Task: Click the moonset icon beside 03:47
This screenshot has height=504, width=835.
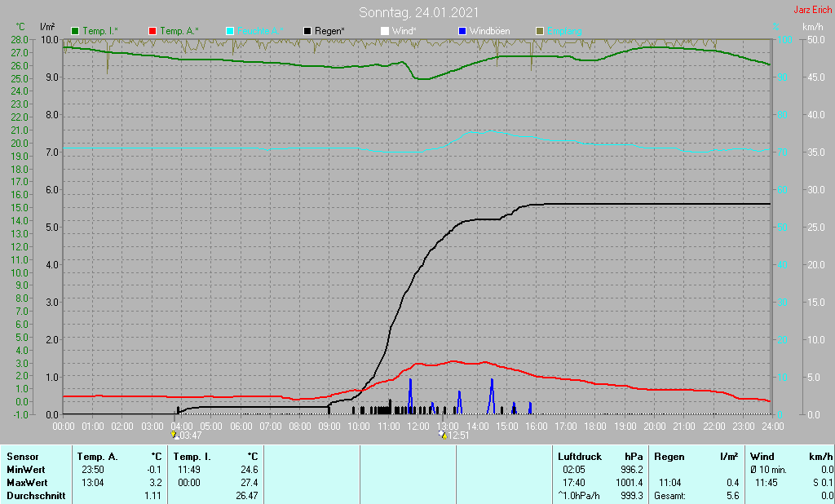Action: (x=175, y=435)
